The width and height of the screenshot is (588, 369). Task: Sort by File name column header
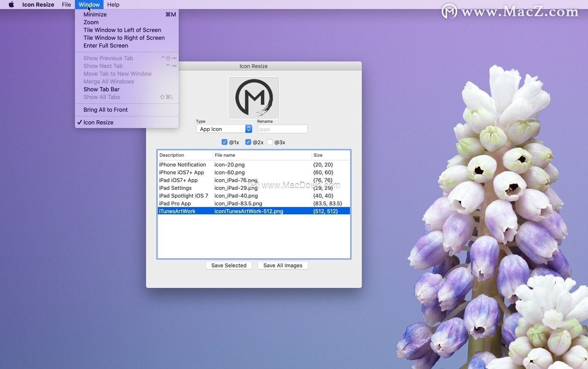[x=262, y=155]
